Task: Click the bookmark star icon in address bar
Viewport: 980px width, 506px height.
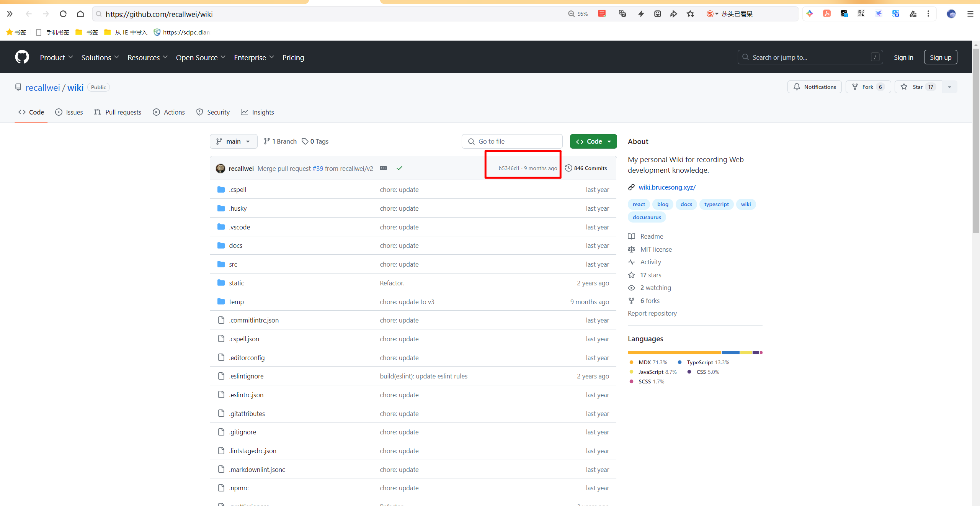Action: 690,14
